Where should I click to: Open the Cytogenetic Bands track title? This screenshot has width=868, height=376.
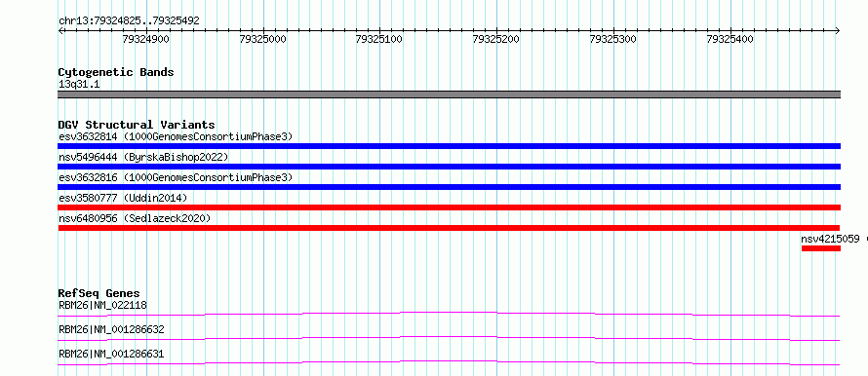(x=116, y=72)
